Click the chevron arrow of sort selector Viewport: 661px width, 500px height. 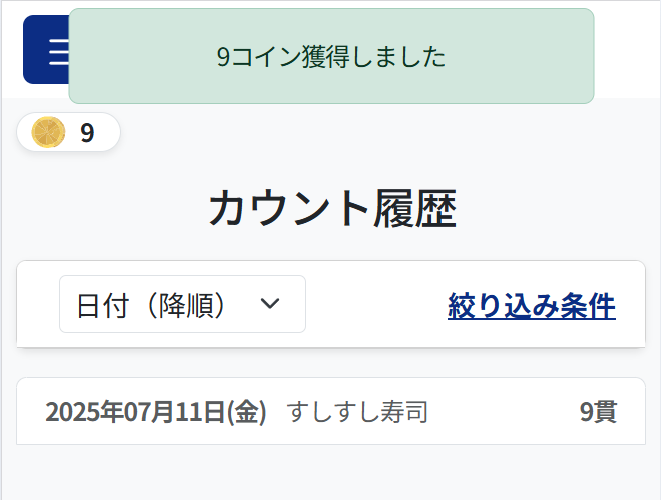pyautogui.click(x=270, y=304)
